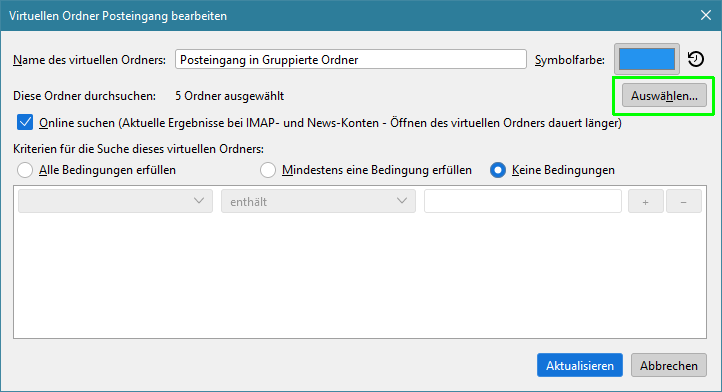Click the criterion value text field
Image resolution: width=722 pixels, height=392 pixels.
(x=523, y=201)
